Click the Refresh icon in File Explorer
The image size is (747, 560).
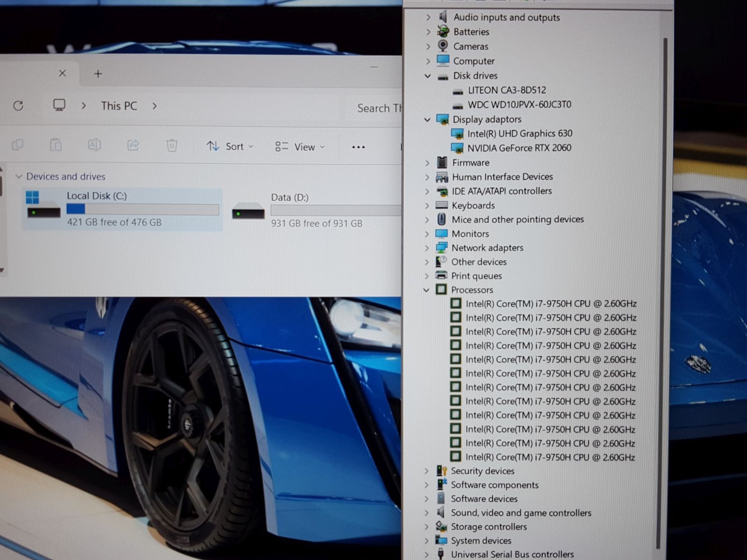pos(18,105)
